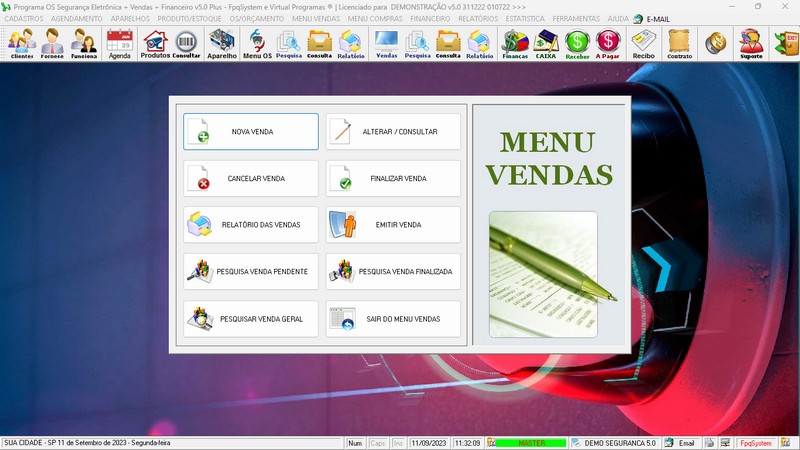
Task: Open the Suporte support agent icon
Action: coord(752,43)
